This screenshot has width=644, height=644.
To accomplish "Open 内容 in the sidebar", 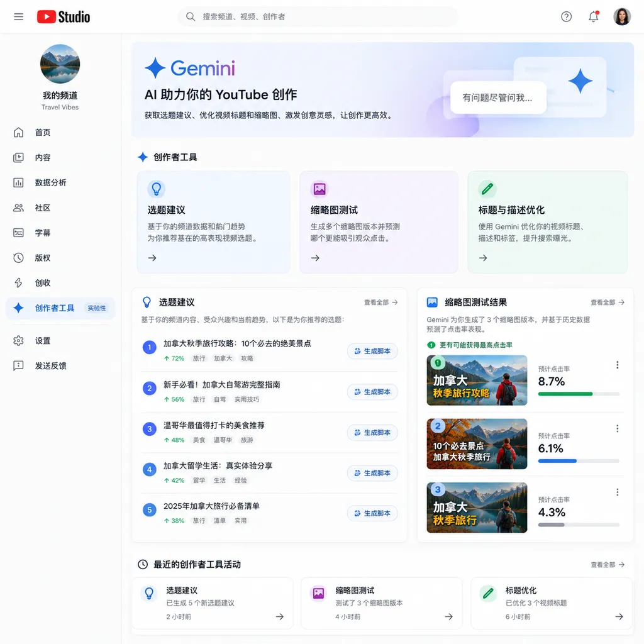I will (60, 158).
